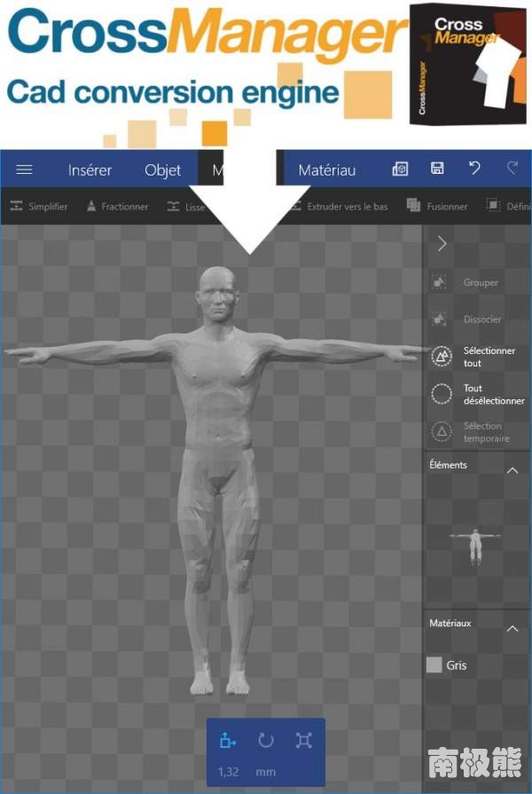Screen dimensions: 532x794
Task: Click the Lisse tool
Action: click(186, 206)
